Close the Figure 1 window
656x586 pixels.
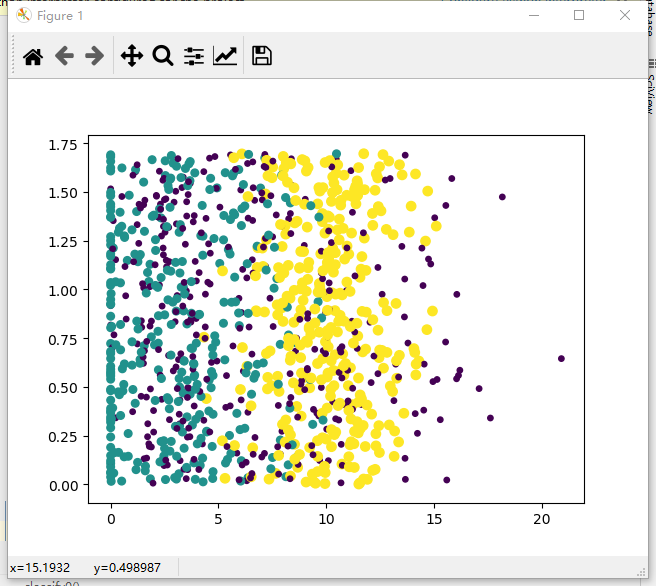tap(625, 15)
